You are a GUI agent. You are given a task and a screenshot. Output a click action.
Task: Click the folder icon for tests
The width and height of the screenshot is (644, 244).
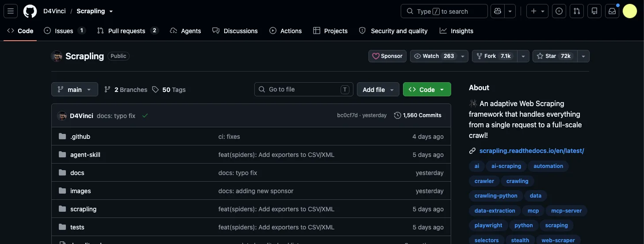pos(62,227)
